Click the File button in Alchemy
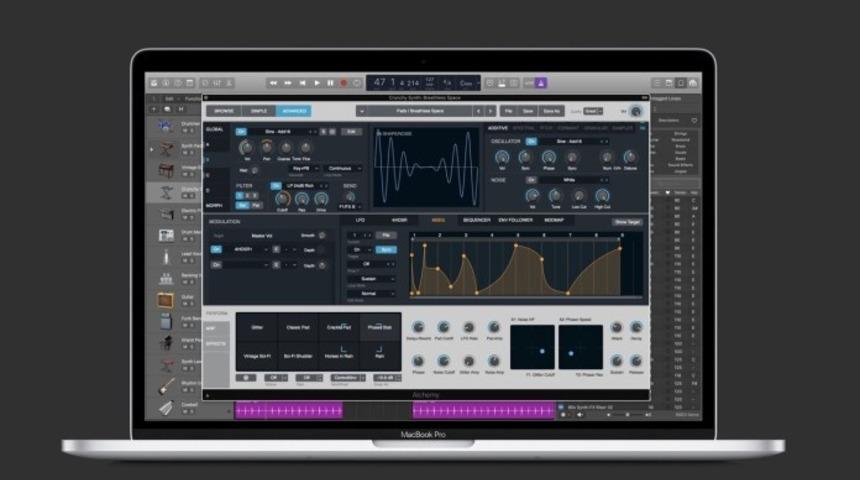 tap(508, 111)
